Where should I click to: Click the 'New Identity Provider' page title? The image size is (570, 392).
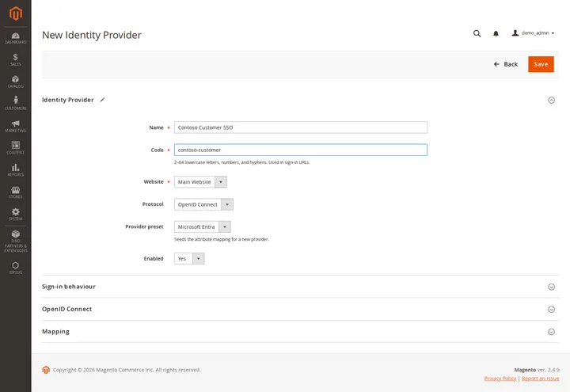(x=92, y=35)
